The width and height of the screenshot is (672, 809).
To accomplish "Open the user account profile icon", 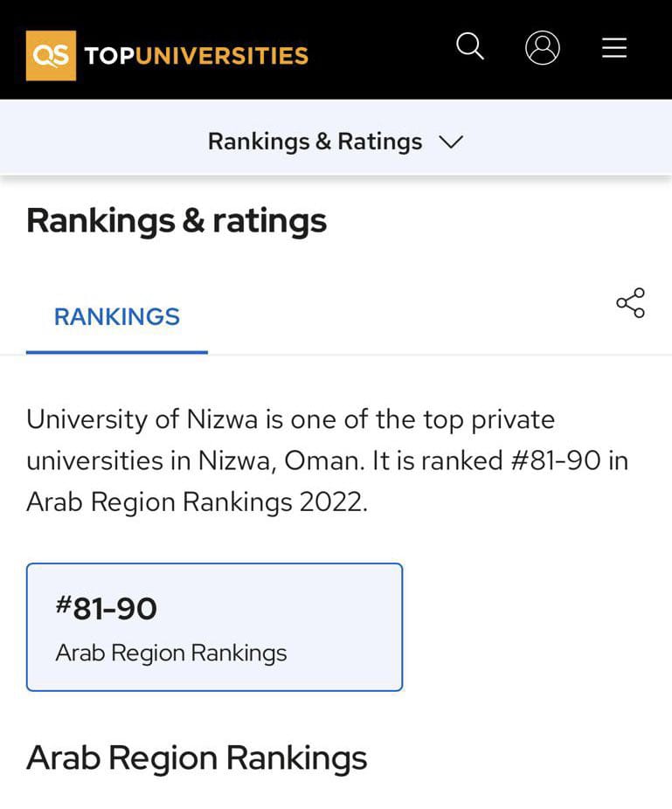I will pos(542,47).
